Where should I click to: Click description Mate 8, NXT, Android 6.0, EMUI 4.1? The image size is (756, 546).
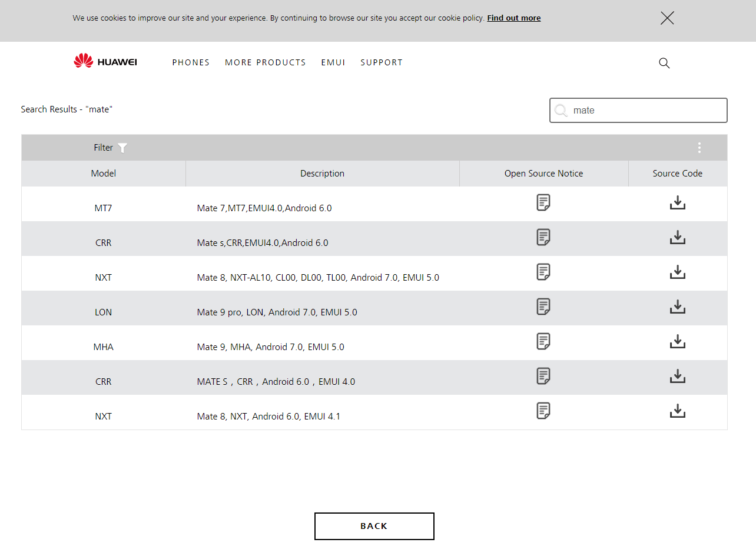coord(268,416)
